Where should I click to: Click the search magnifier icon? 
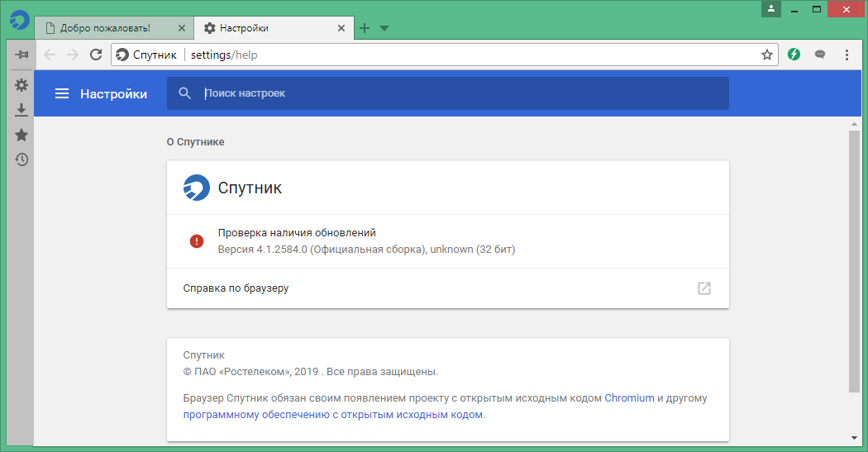(185, 93)
